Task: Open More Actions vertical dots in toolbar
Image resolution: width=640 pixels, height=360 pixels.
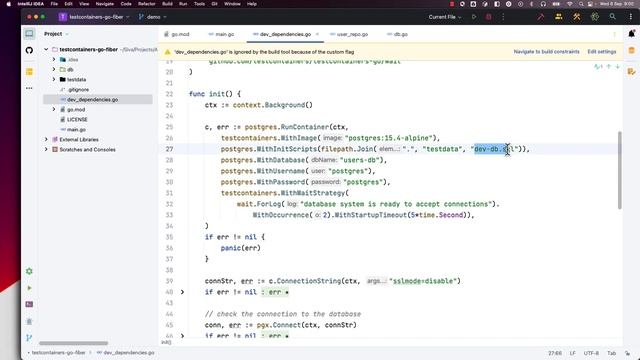Action: pos(503,17)
